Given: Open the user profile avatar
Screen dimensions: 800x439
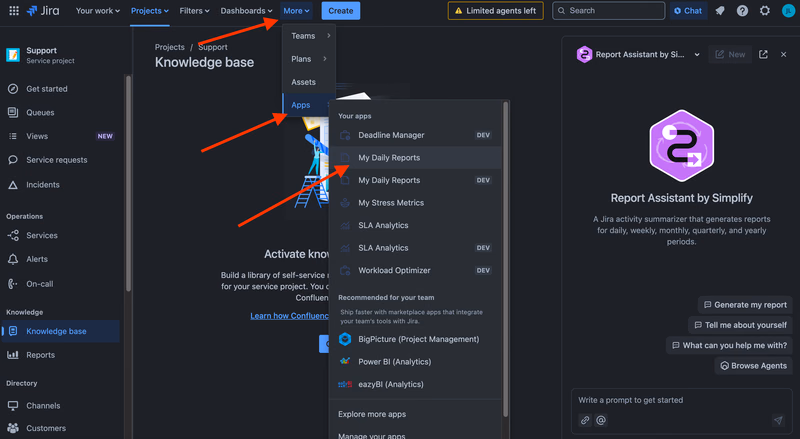Looking at the screenshot, I should pyautogui.click(x=788, y=11).
